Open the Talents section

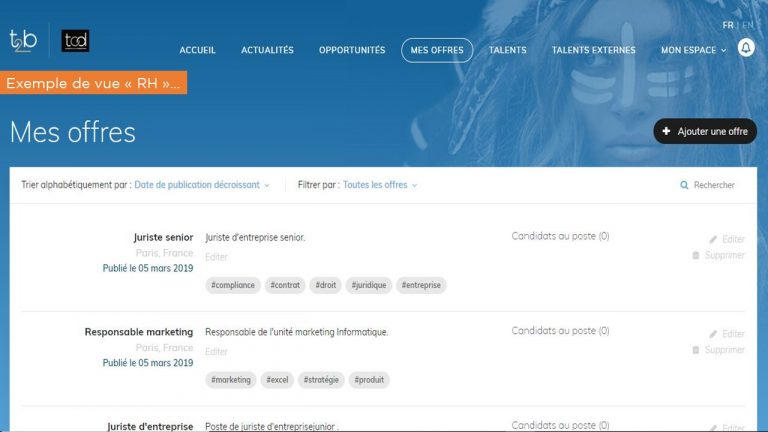pyautogui.click(x=507, y=50)
